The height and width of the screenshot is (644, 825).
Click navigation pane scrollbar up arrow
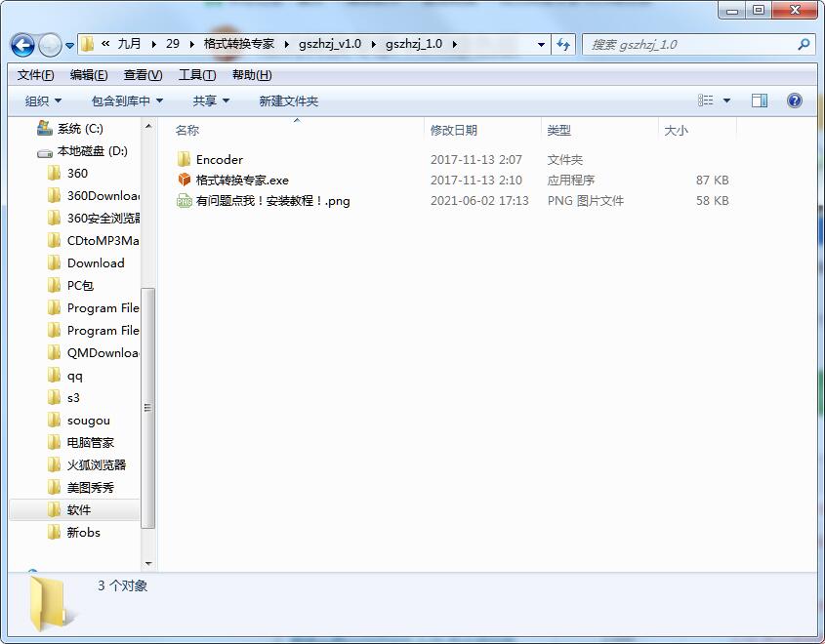pos(148,126)
